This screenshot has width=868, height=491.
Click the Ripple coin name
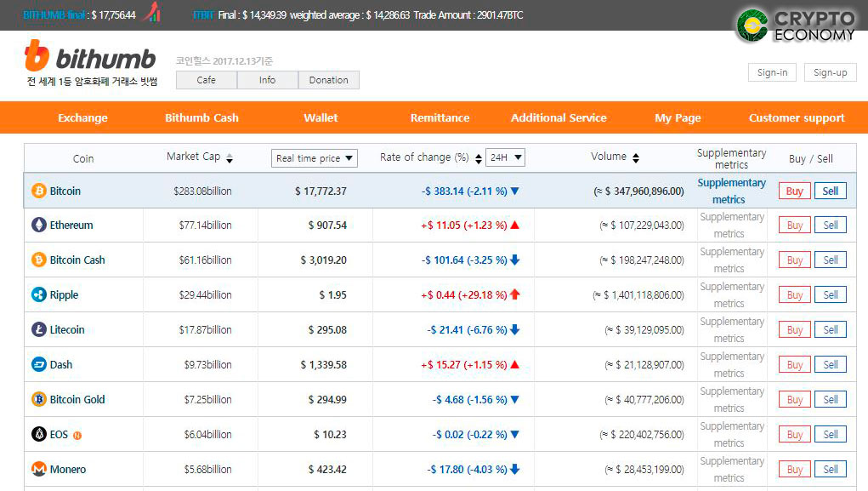tap(65, 294)
